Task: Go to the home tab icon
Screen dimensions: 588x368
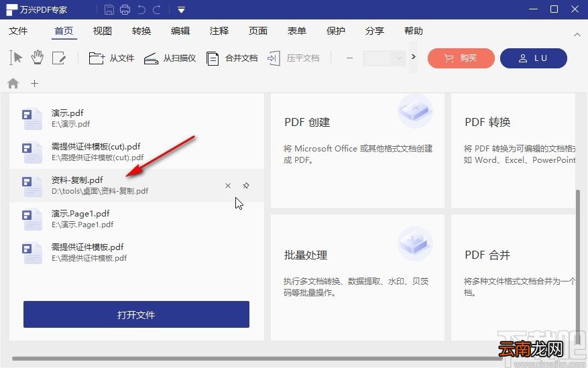Action: [13, 83]
